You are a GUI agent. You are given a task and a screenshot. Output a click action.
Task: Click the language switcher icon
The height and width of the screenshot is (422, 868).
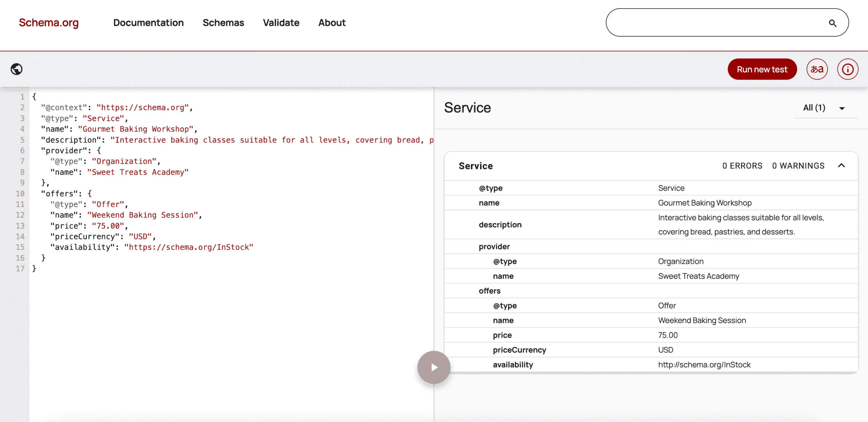coord(817,69)
